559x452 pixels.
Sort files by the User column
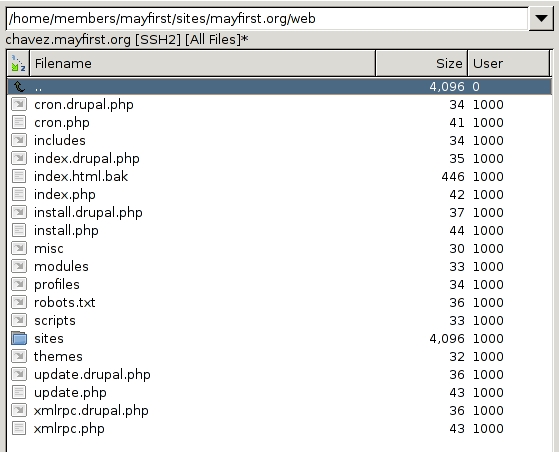508,63
